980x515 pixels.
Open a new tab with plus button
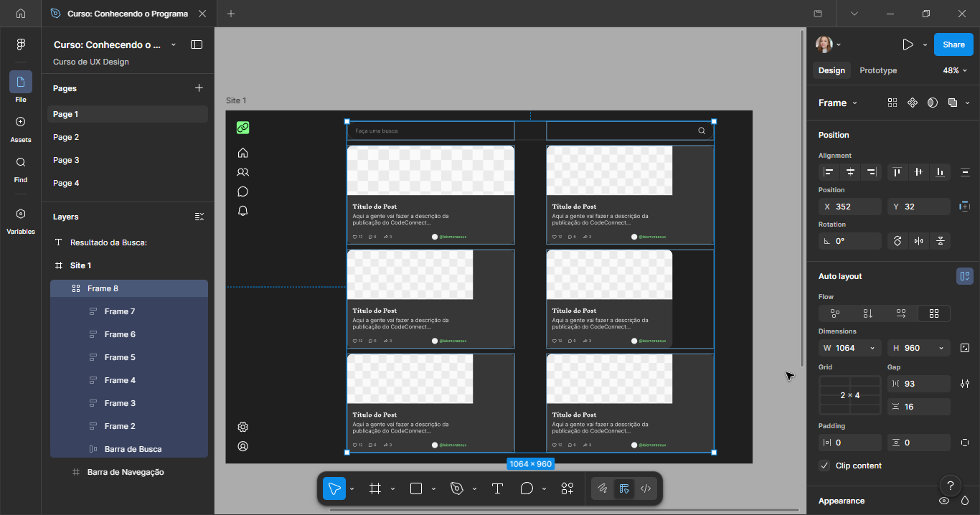coord(230,14)
